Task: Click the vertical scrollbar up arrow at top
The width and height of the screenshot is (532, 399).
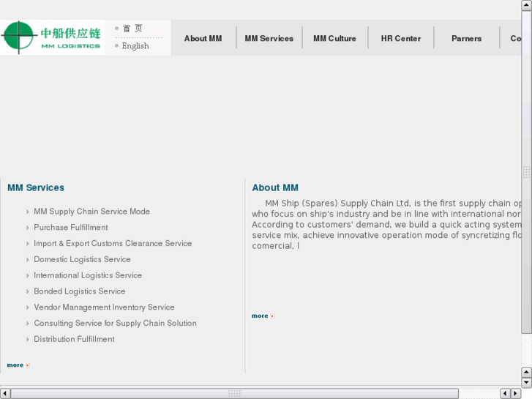Action: tap(526, 5)
